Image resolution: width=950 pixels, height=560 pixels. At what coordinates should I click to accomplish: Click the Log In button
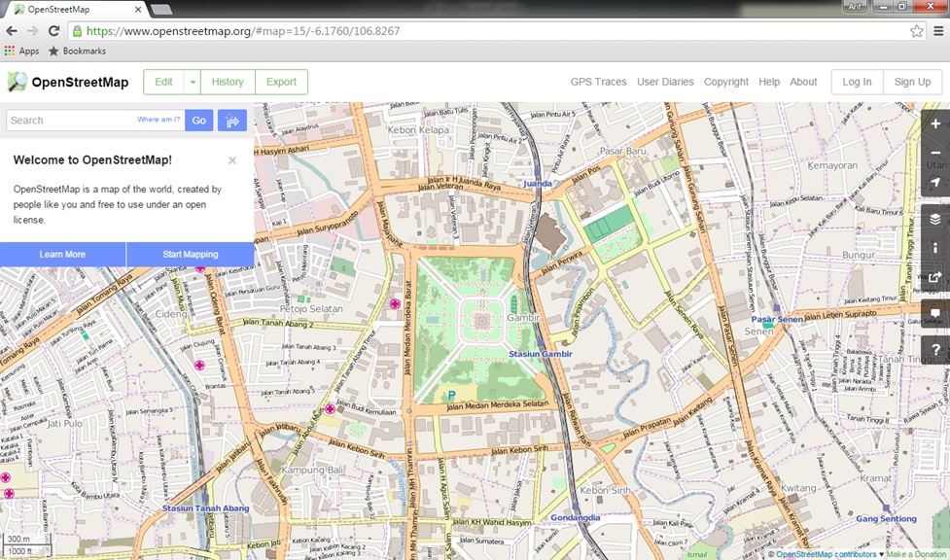857,82
